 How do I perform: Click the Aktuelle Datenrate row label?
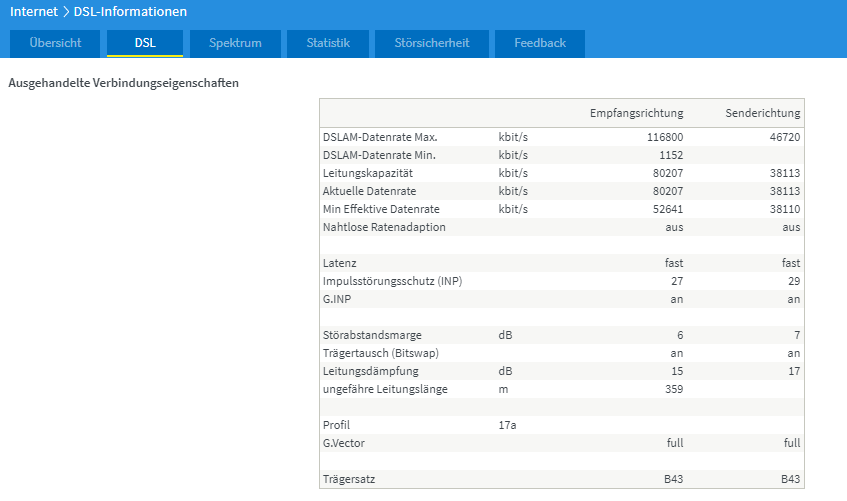pos(369,191)
